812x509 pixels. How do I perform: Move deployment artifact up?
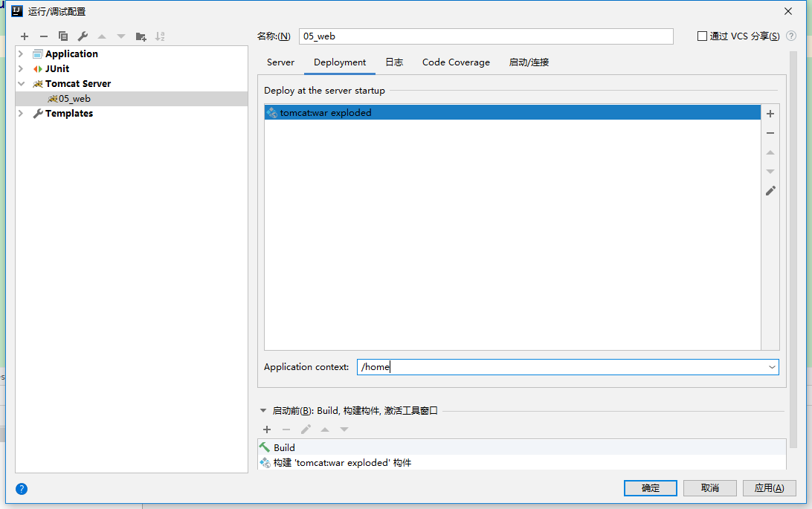[x=770, y=152]
